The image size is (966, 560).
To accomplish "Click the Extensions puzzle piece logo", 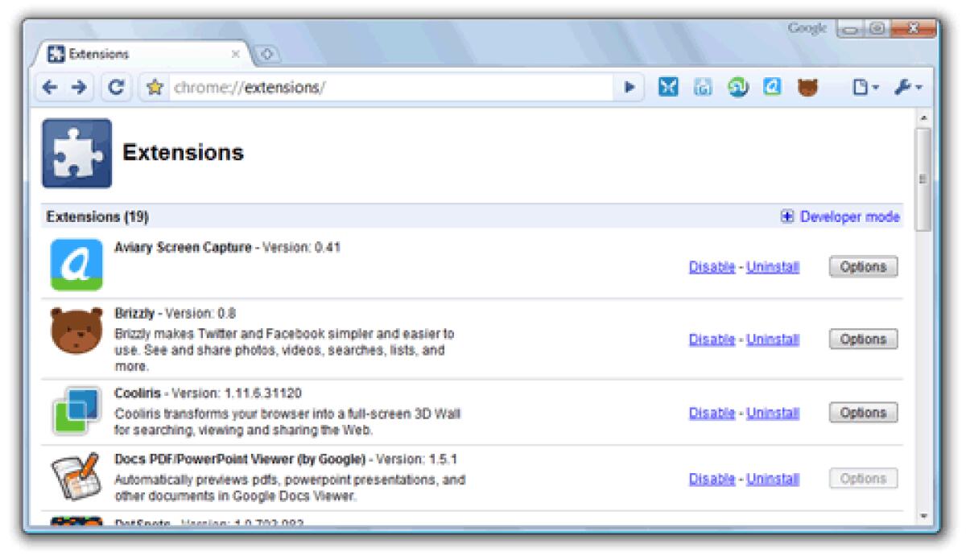I will 76,153.
